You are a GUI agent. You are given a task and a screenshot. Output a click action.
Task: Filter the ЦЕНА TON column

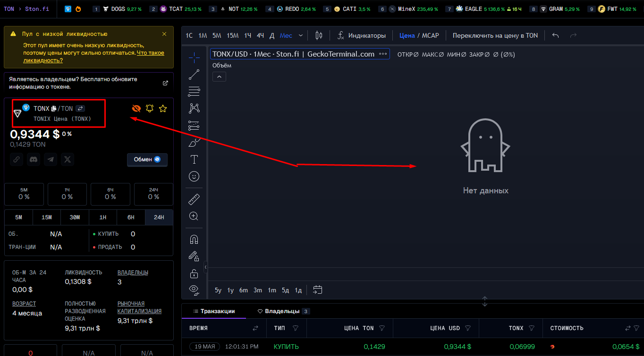[382, 328]
